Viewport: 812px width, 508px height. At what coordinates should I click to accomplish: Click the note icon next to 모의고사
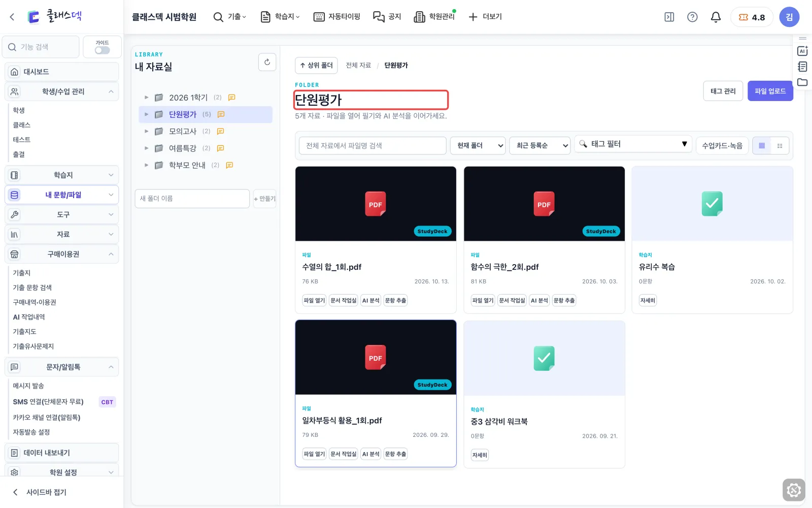pos(220,131)
